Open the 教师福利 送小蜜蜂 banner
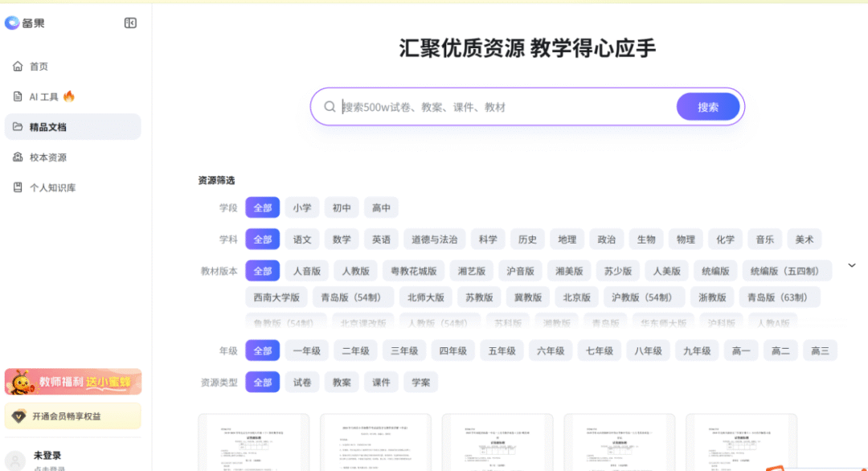The height and width of the screenshot is (471, 868). coord(73,382)
